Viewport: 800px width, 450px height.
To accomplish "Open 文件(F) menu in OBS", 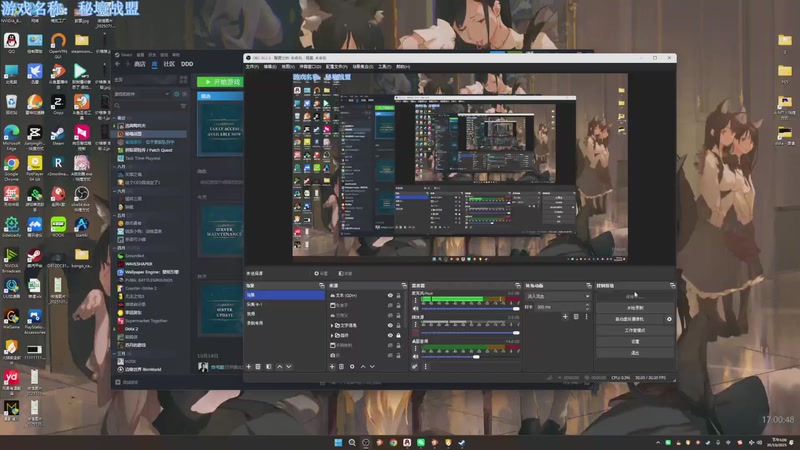I will pyautogui.click(x=252, y=66).
